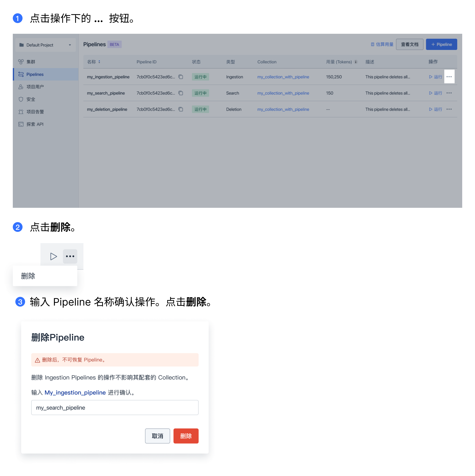Copy my_deletion_pipeline's Pipeline ID
The width and height of the screenshot is (475, 476).
point(181,109)
